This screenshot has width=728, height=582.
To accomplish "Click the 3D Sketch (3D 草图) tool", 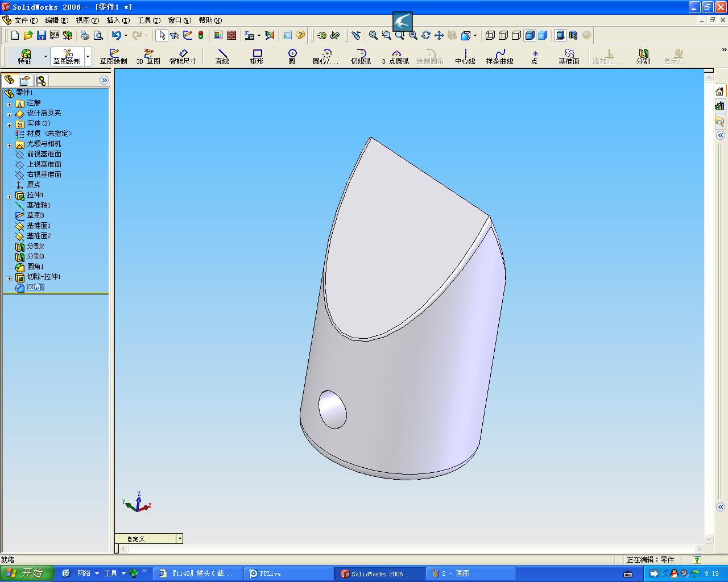I will 148,56.
